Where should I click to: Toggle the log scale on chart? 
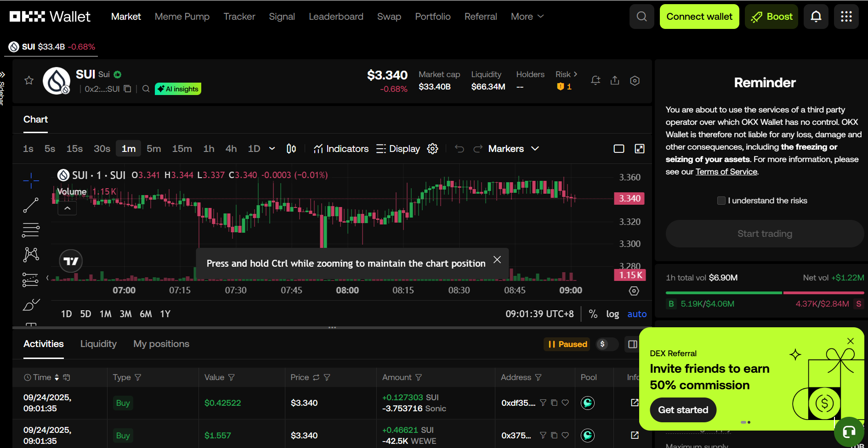(x=612, y=314)
